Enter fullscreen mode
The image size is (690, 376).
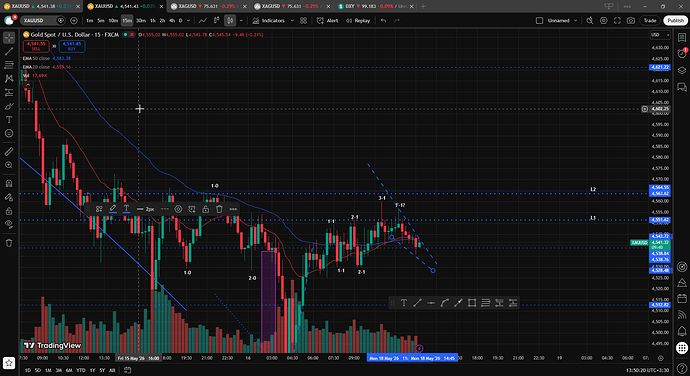click(x=617, y=21)
